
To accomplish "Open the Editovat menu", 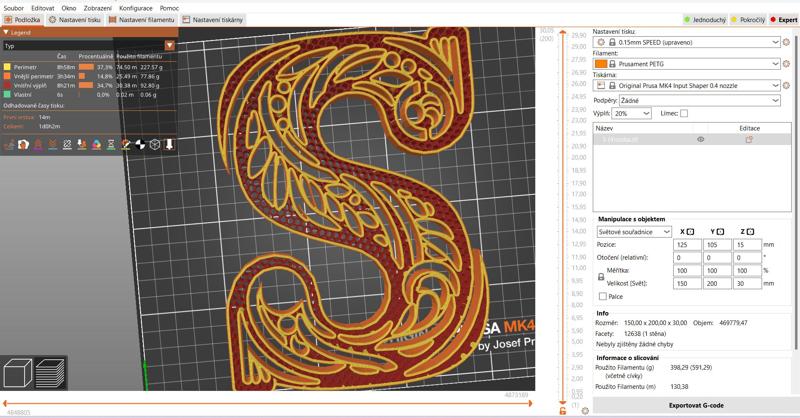I will pos(43,8).
